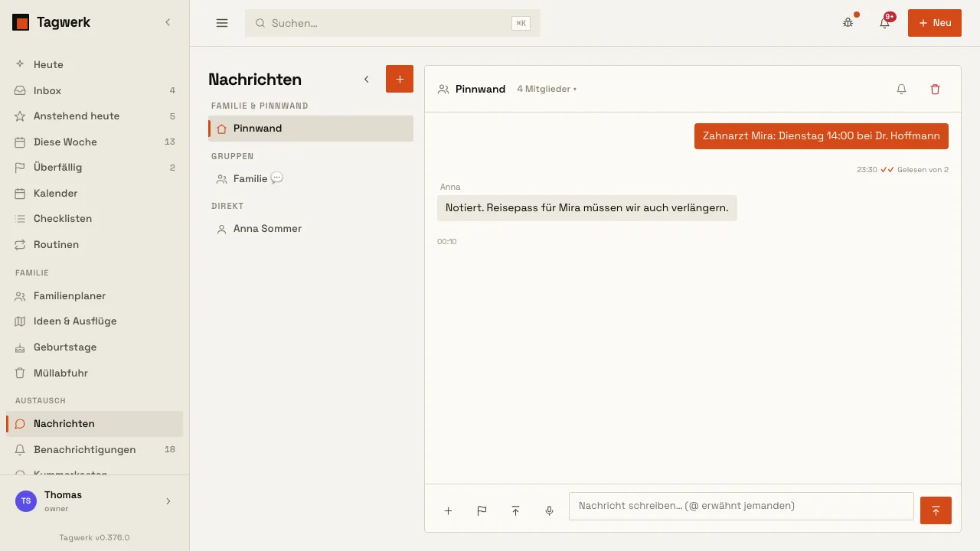
Task: Open Routinen
Action: [95, 244]
